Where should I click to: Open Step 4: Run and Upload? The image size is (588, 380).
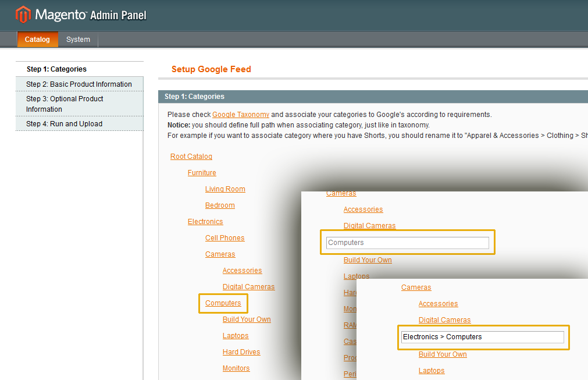[64, 124]
